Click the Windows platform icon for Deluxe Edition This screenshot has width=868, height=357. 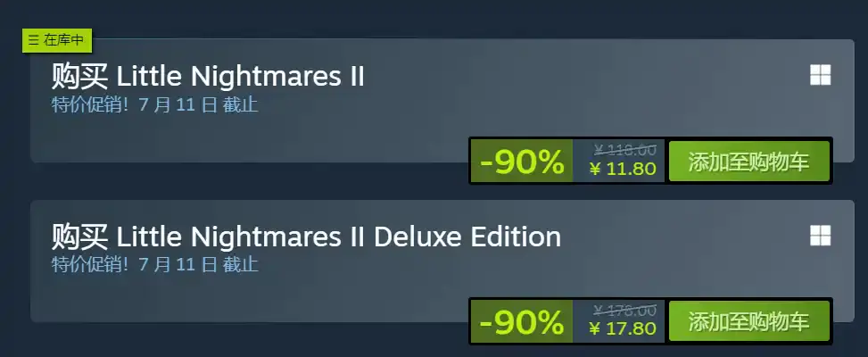tap(821, 236)
